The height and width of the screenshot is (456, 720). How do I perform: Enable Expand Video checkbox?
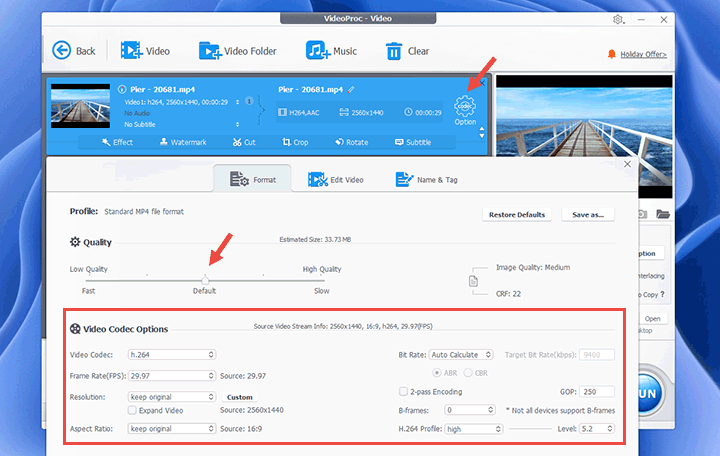coord(132,410)
